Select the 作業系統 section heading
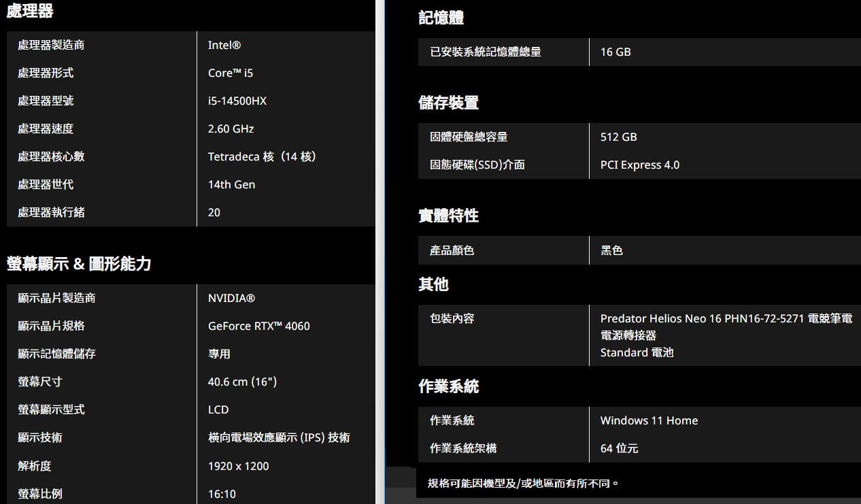 click(x=449, y=386)
